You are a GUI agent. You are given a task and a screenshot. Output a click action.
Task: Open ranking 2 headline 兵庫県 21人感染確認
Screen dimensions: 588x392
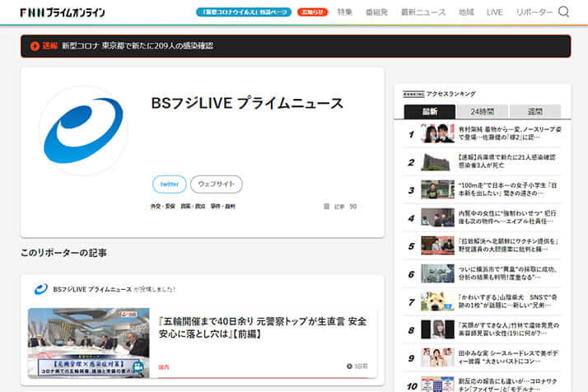pos(507,161)
